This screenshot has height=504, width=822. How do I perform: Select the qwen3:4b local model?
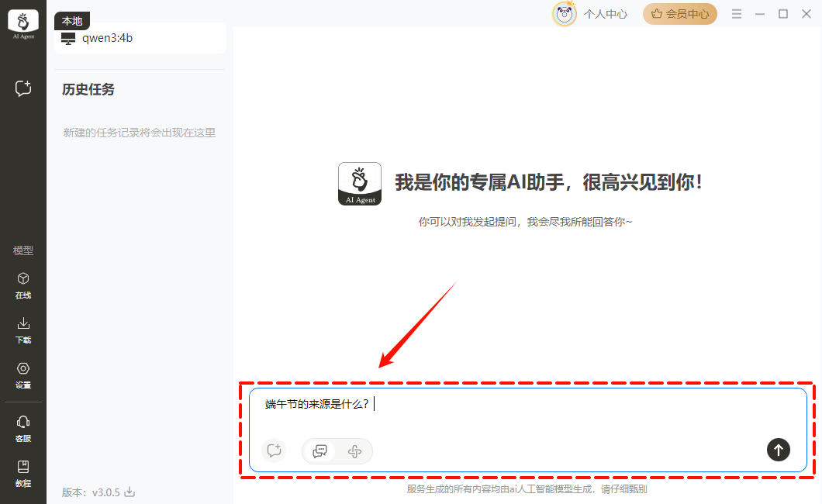(107, 38)
